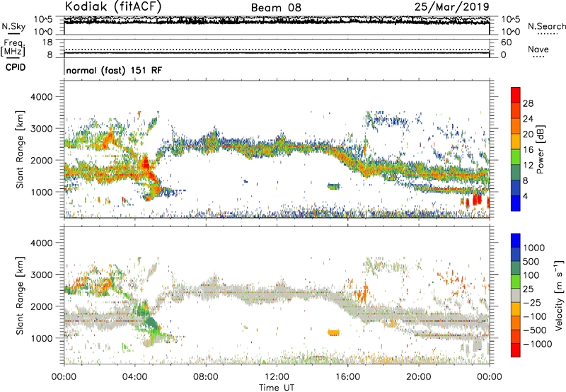Select the Power [dB] colorbar label
This screenshot has height=392, width=566.
[x=540, y=149]
